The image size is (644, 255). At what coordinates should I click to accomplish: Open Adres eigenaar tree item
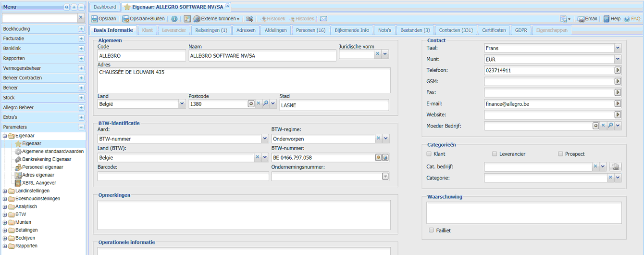38,175
